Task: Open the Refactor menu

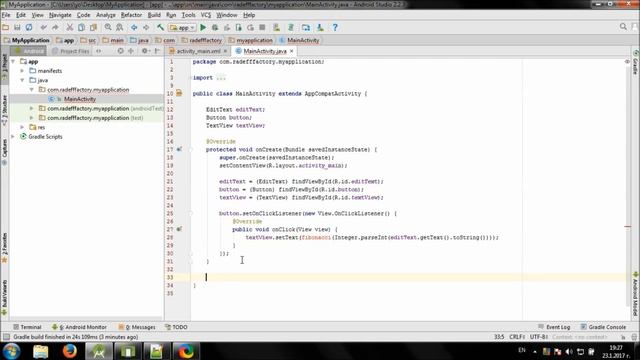Action: click(x=131, y=15)
